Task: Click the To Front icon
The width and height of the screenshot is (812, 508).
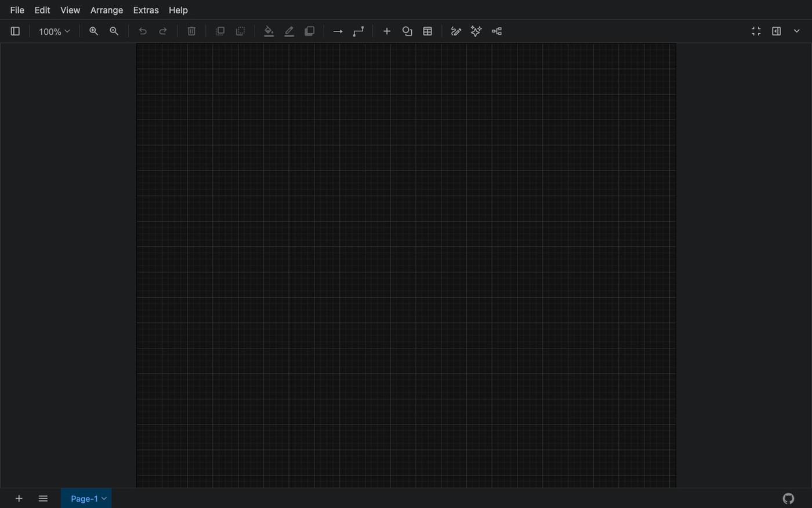Action: [x=220, y=31]
